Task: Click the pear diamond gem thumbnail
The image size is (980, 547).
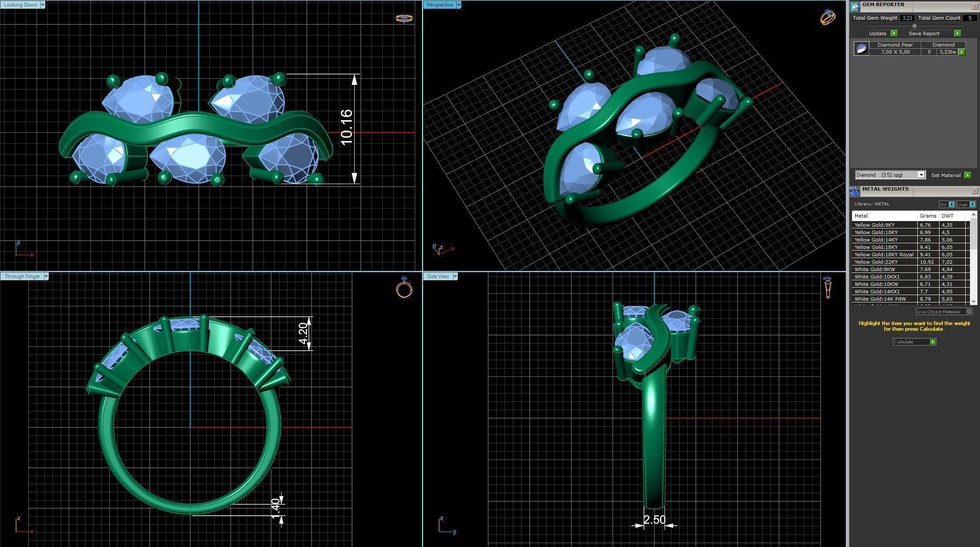Action: coord(861,48)
